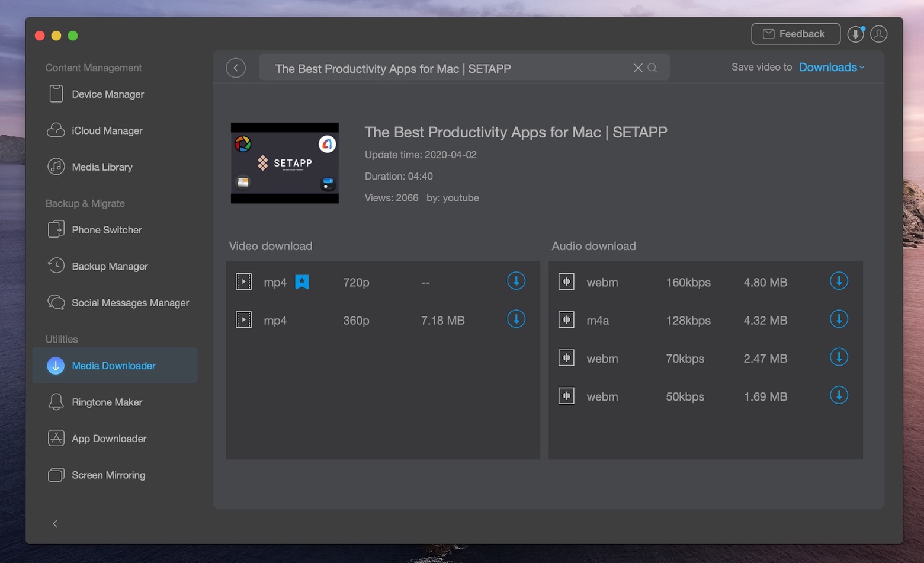Image resolution: width=924 pixels, height=563 pixels.
Task: Open the download queue icon at top right
Action: tap(855, 34)
